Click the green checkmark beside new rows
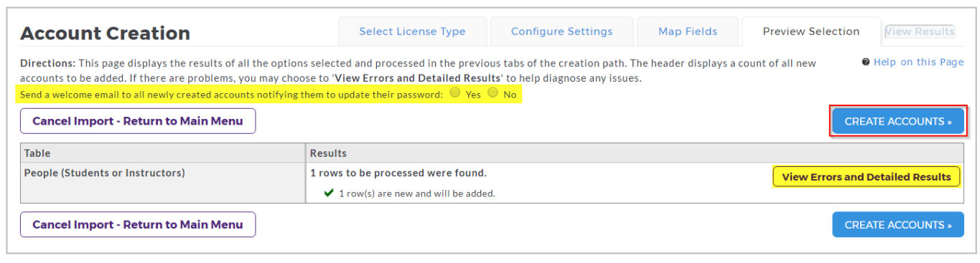 click(x=329, y=193)
